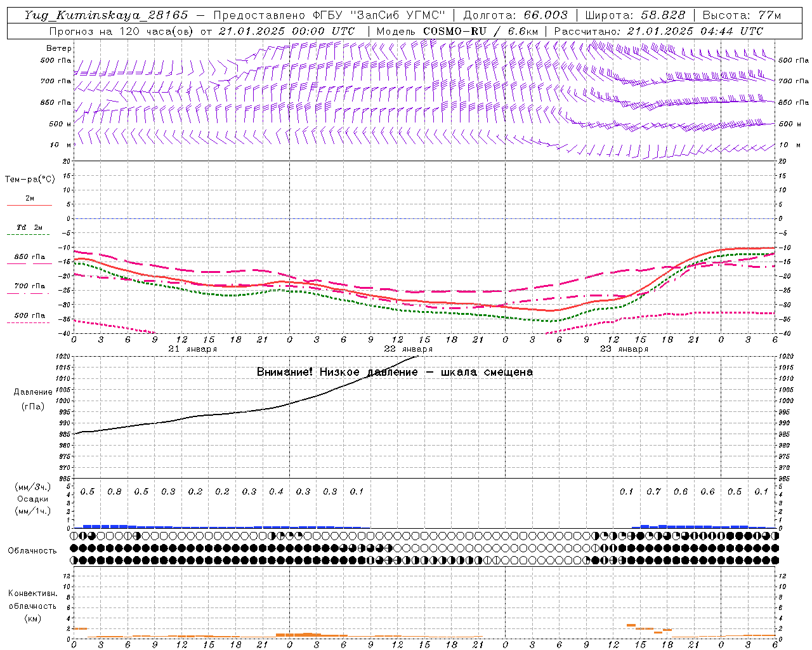The height and width of the screenshot is (650, 812).
Task: Click the '21 января' date label
Action: point(193,349)
